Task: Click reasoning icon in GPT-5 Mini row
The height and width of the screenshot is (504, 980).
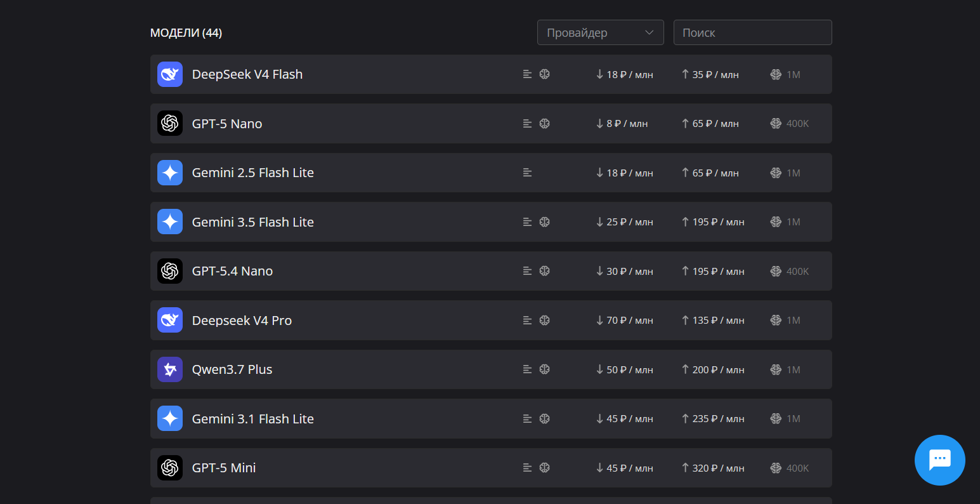Action: (544, 468)
